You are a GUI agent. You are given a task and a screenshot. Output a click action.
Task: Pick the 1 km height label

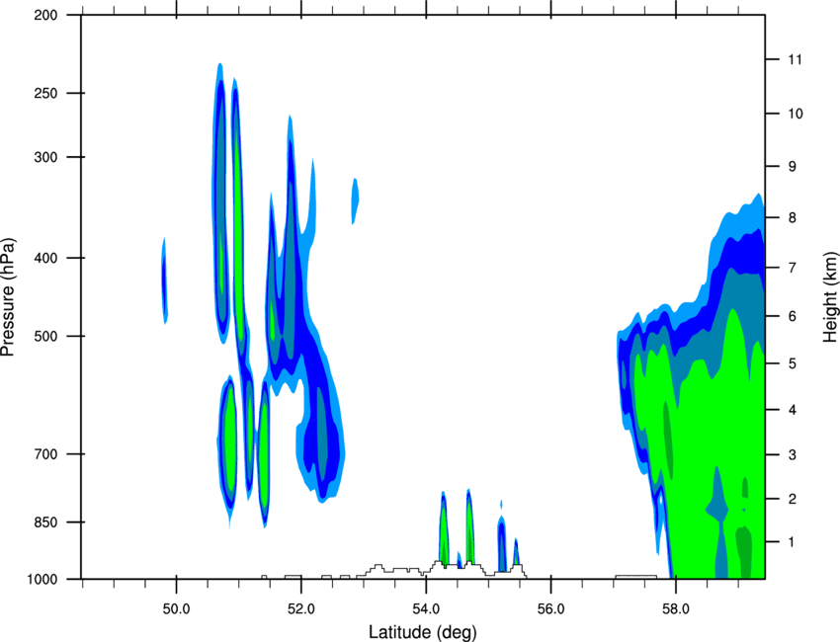(792, 542)
